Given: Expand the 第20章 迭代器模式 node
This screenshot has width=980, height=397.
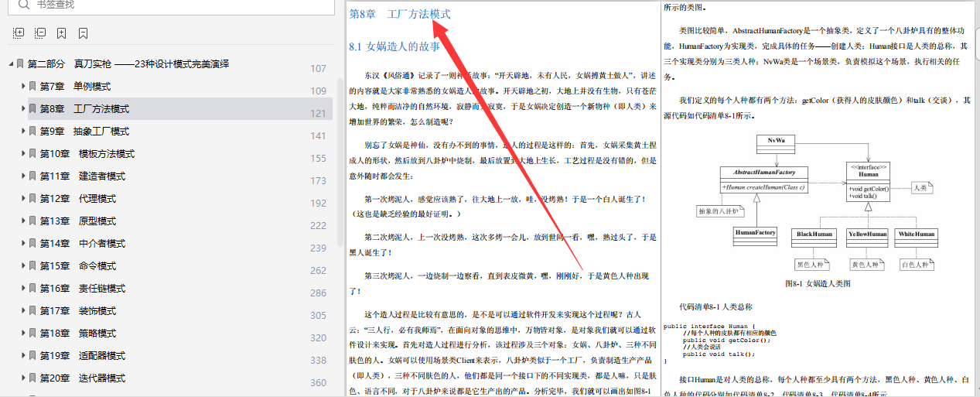Looking at the screenshot, I should click(x=23, y=378).
